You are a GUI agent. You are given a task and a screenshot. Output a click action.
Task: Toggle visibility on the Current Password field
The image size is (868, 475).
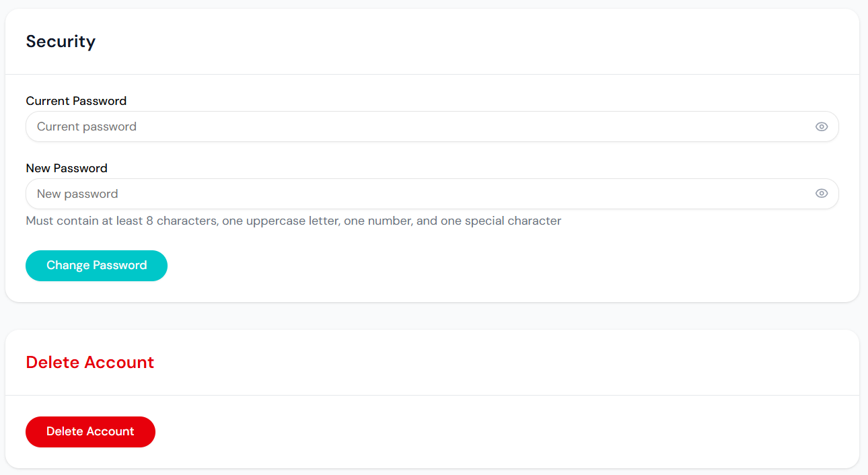[x=822, y=126]
